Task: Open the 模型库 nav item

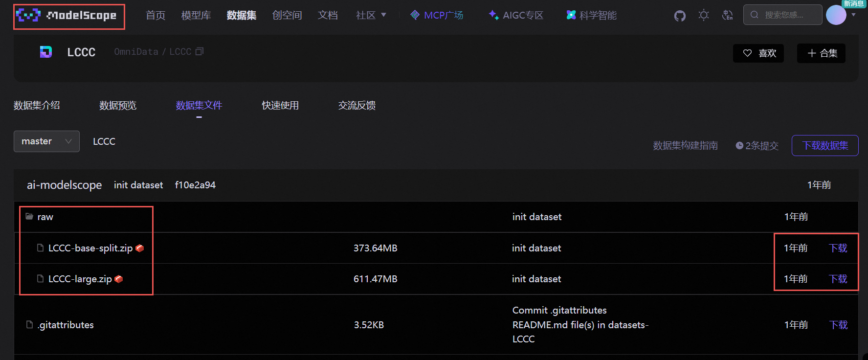Action: coord(196,15)
